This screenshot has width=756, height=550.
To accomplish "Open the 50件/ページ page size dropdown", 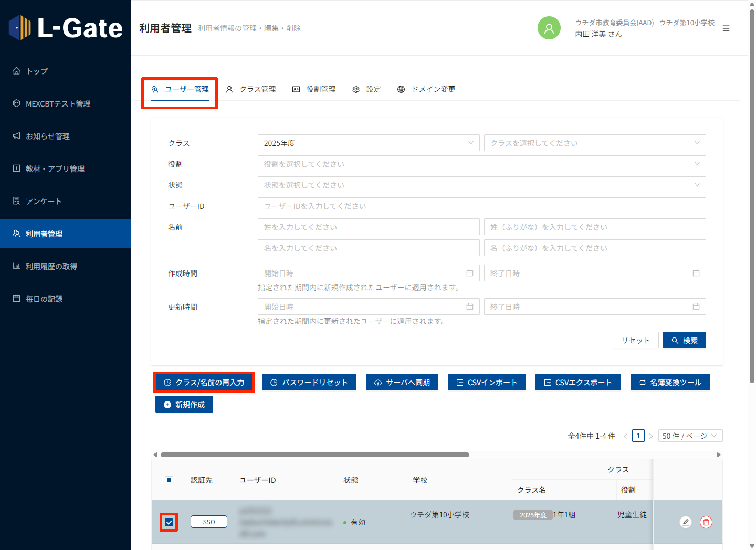I will click(x=690, y=436).
